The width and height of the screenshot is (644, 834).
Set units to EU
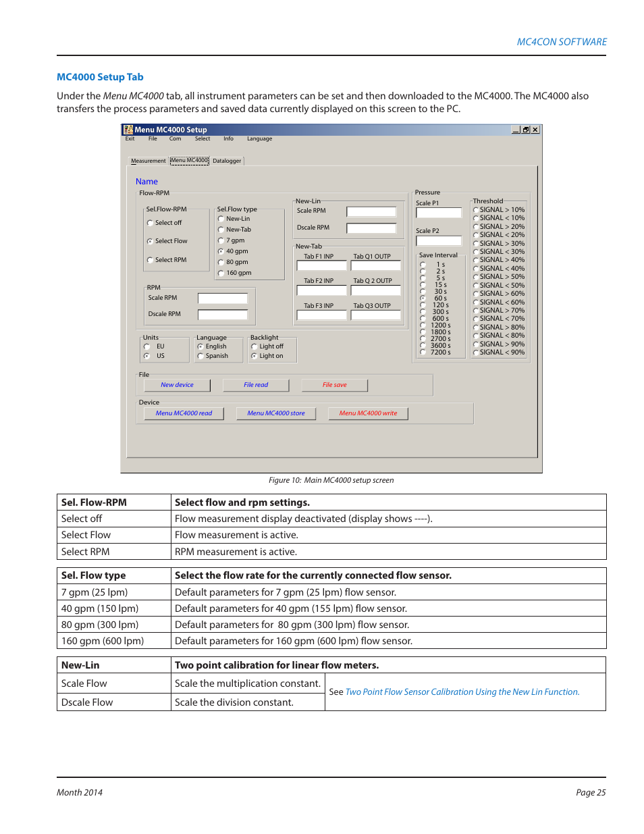[146, 346]
